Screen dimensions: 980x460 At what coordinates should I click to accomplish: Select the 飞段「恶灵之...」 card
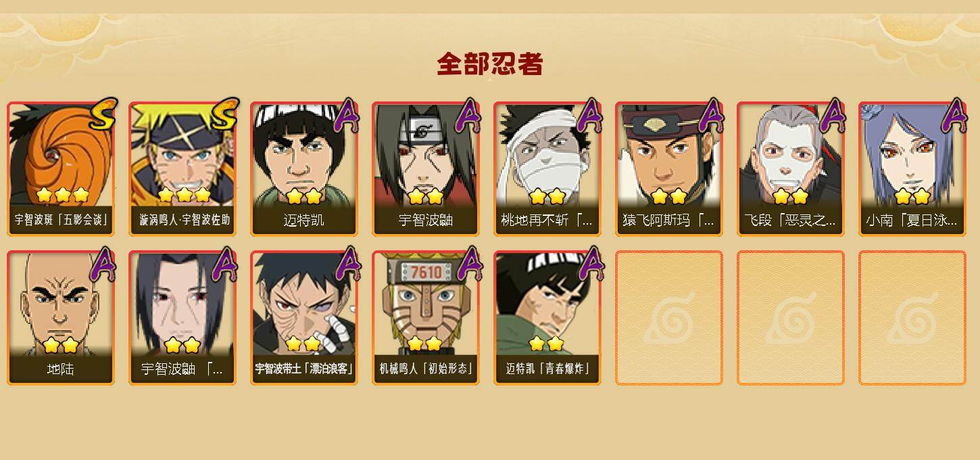(x=791, y=169)
